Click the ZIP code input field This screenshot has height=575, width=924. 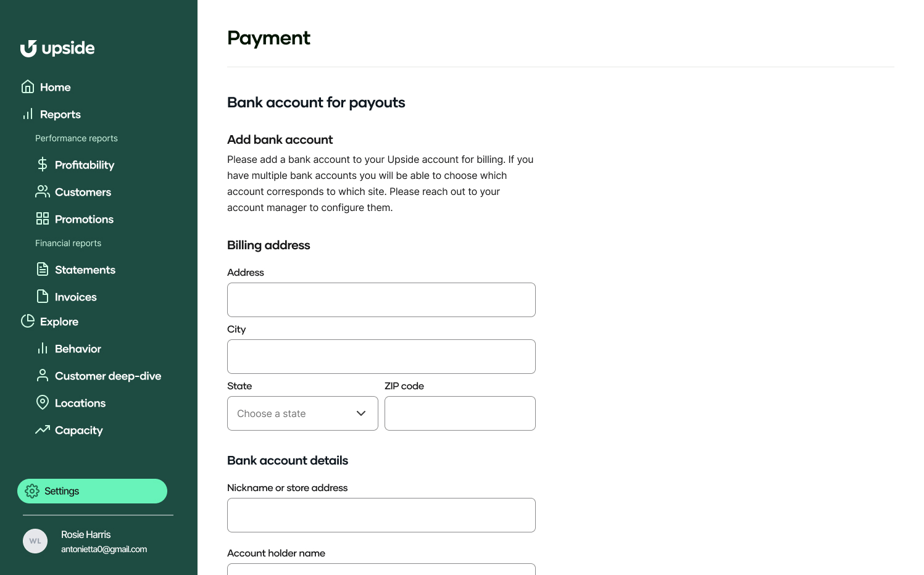click(x=459, y=413)
